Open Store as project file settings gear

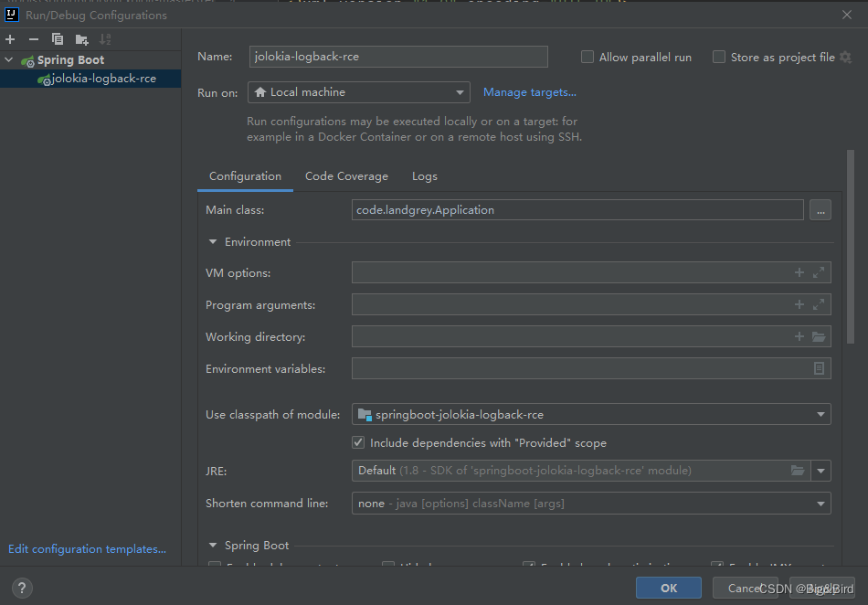tap(845, 57)
